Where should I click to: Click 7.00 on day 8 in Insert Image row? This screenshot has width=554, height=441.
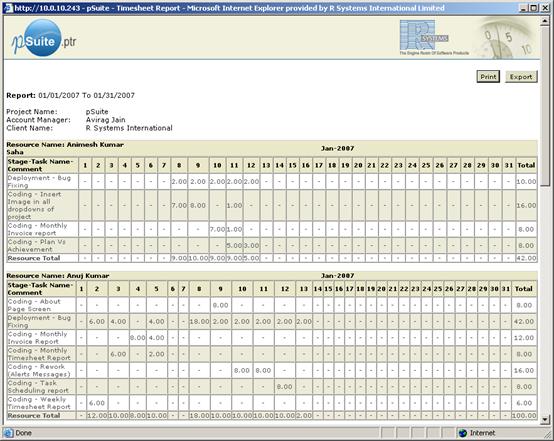tap(179, 205)
